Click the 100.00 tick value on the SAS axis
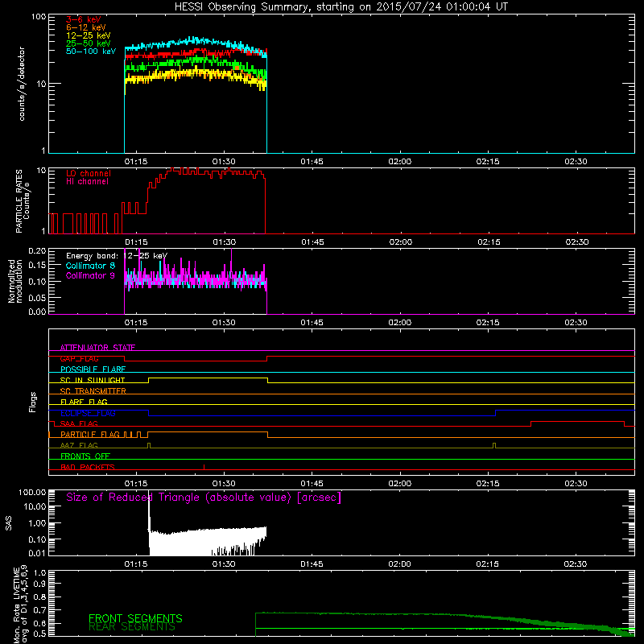Viewport: 644px width, 644px height. [x=32, y=492]
